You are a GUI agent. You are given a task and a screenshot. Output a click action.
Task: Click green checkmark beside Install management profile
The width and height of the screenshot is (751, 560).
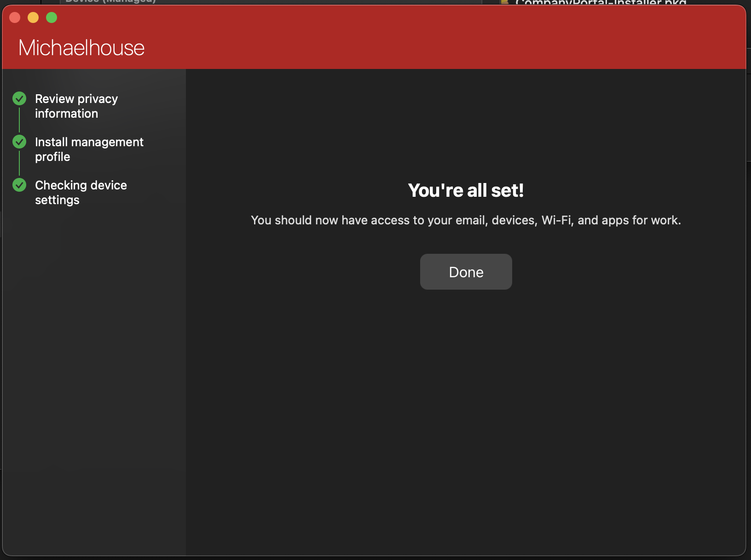point(19,142)
